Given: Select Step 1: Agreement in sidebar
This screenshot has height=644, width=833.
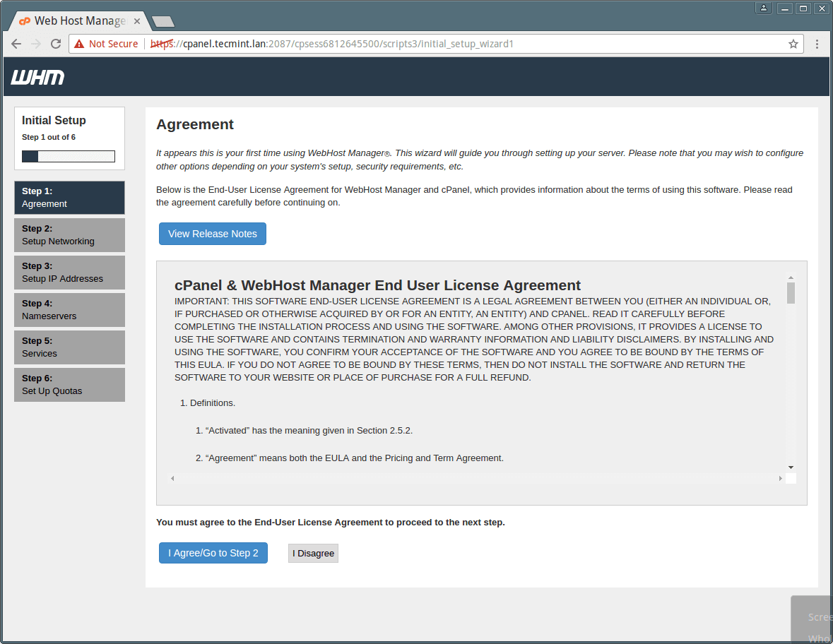Looking at the screenshot, I should coord(70,198).
